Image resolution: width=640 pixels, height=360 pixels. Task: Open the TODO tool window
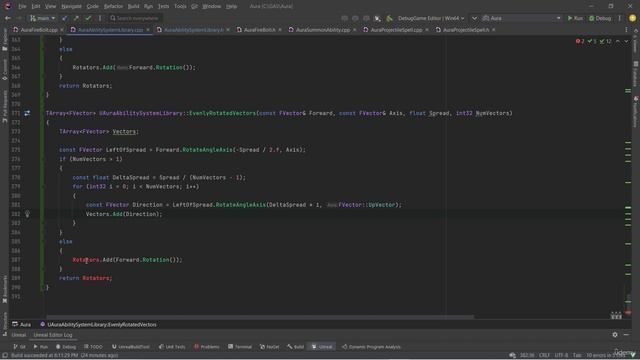(x=93, y=347)
